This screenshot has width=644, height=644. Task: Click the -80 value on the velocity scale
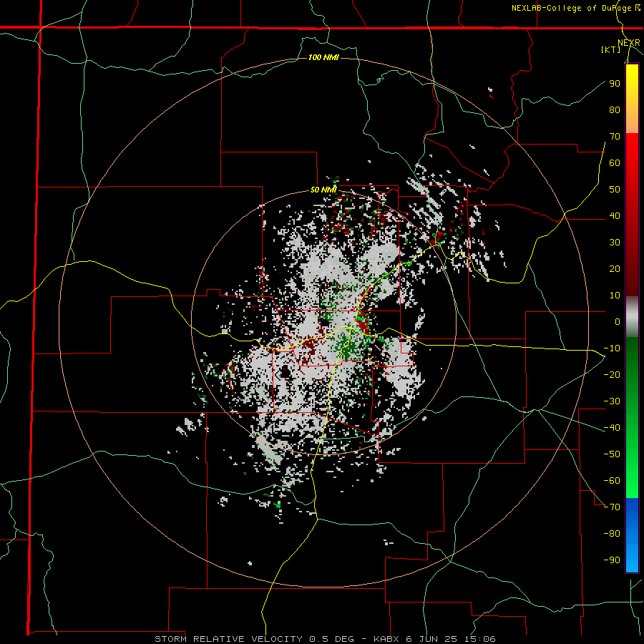coord(612,534)
